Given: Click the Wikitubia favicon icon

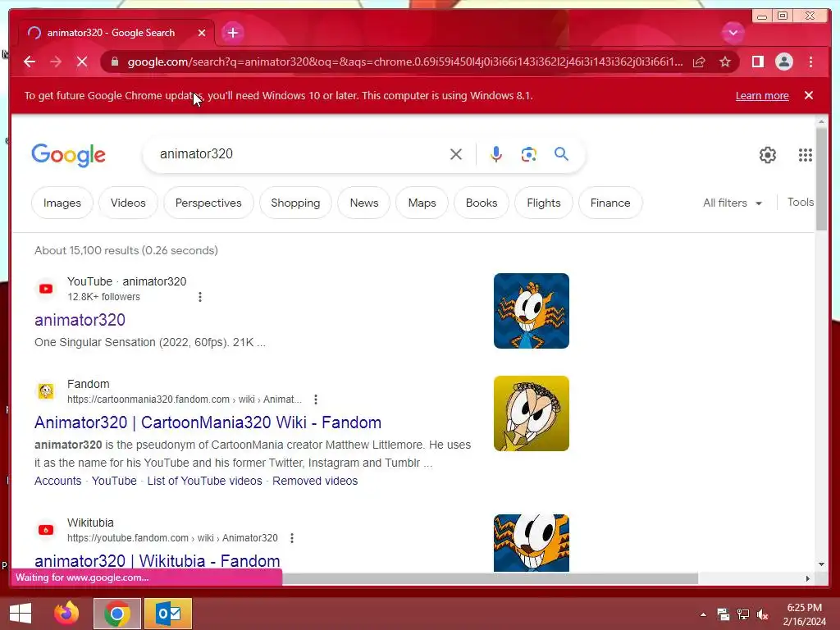Looking at the screenshot, I should click(x=46, y=530).
